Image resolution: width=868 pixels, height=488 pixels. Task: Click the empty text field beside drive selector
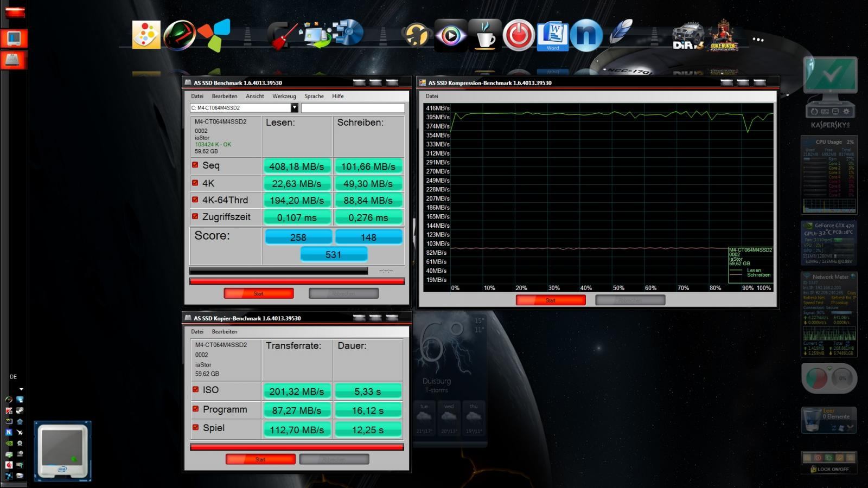coord(353,108)
